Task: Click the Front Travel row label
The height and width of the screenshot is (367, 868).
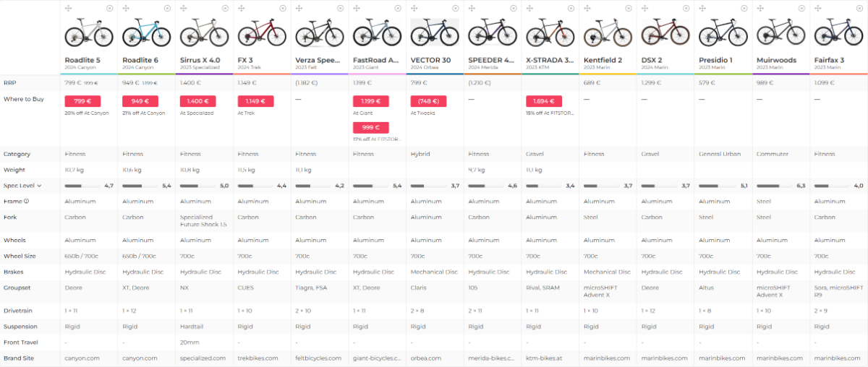Action: pyautogui.click(x=20, y=342)
